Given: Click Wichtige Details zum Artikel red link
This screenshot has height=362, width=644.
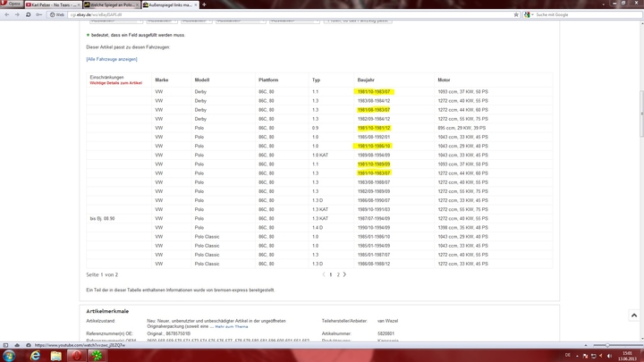Looking at the screenshot, I should [x=115, y=83].
